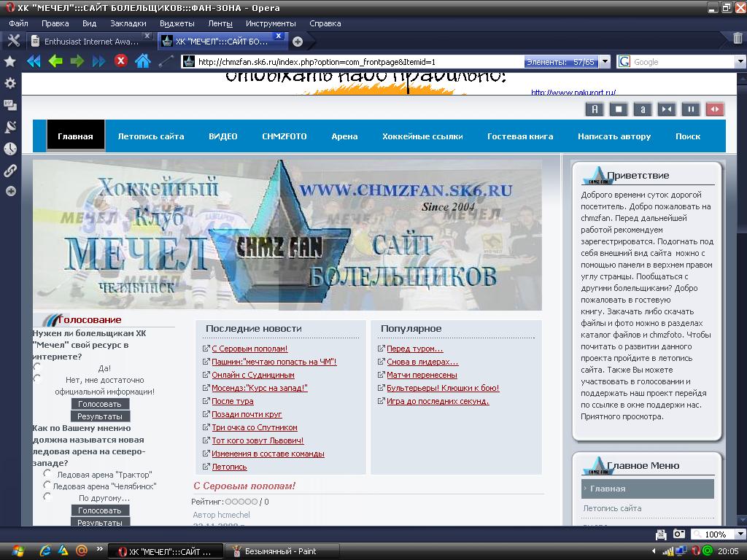Select 'Нет, мне достаточно официальной информации' option
This screenshot has height=560, width=747.
pyautogui.click(x=37, y=378)
